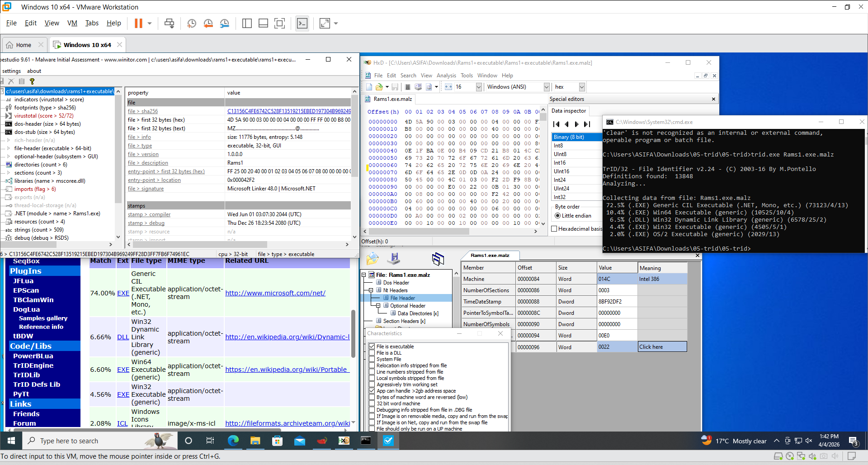Screen dimensions: 868x465
Task: Open the Windows (ANSI) encoding dropdown
Action: pos(547,87)
